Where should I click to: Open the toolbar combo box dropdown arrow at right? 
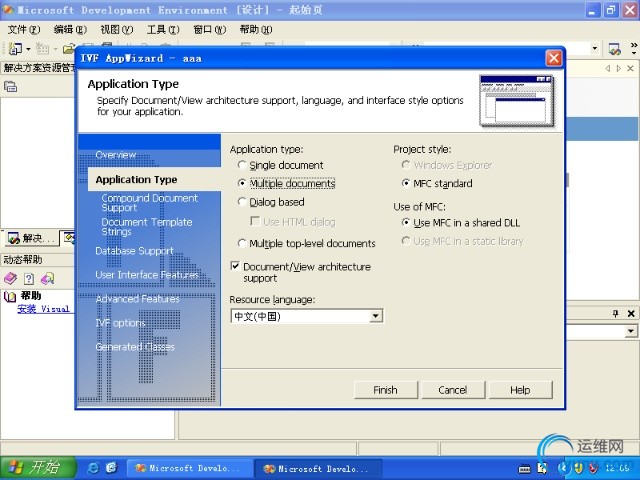coord(595,49)
